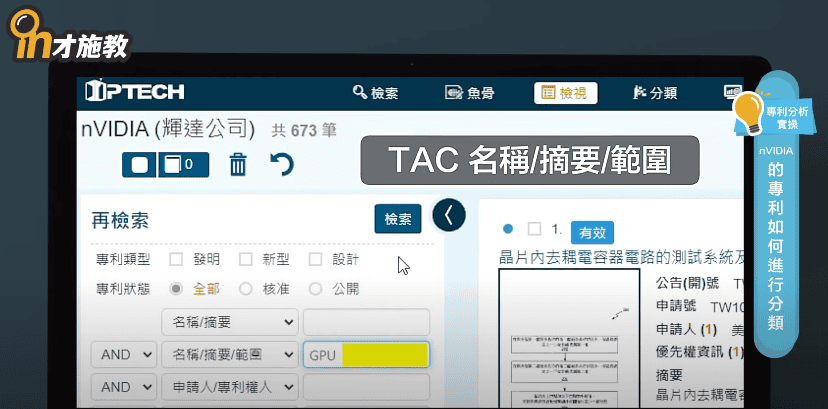Open the 名稱/摘要 field dropdown
828x409 pixels.
[x=229, y=322]
